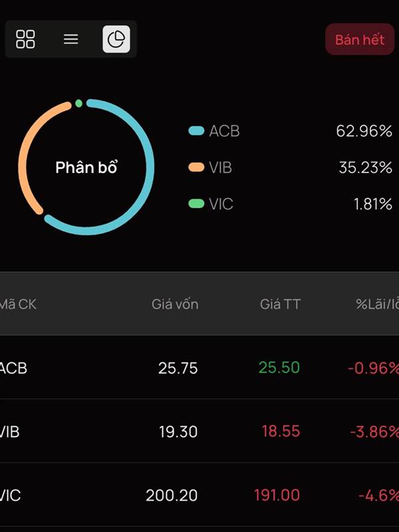Image resolution: width=399 pixels, height=532 pixels.
Task: Select the VIC legend label
Action: (x=221, y=203)
